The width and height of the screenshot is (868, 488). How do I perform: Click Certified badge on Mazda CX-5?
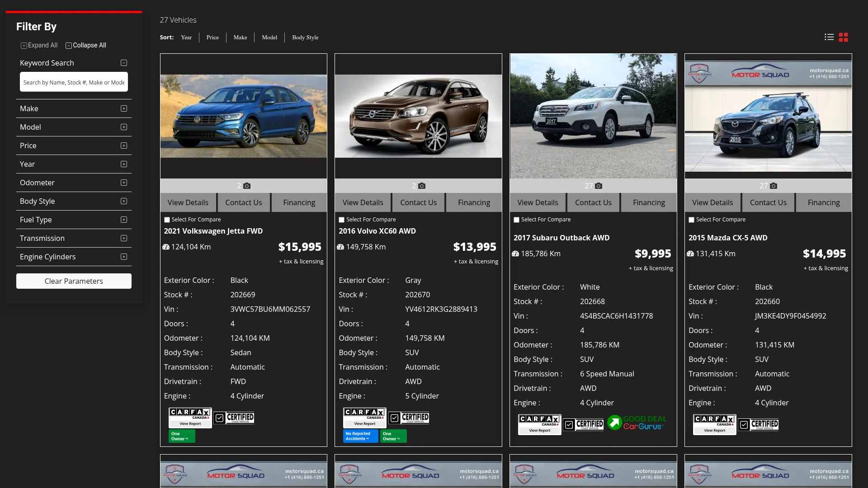[758, 424]
